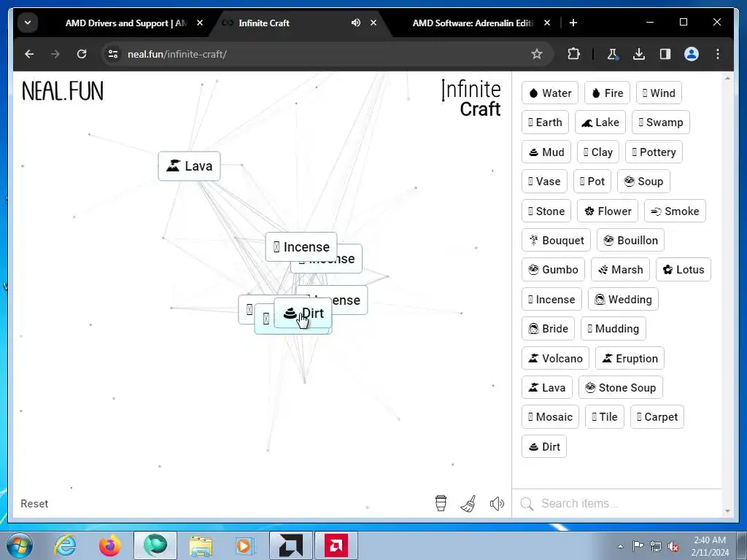Toggle the game sound speaker icon

tap(497, 503)
